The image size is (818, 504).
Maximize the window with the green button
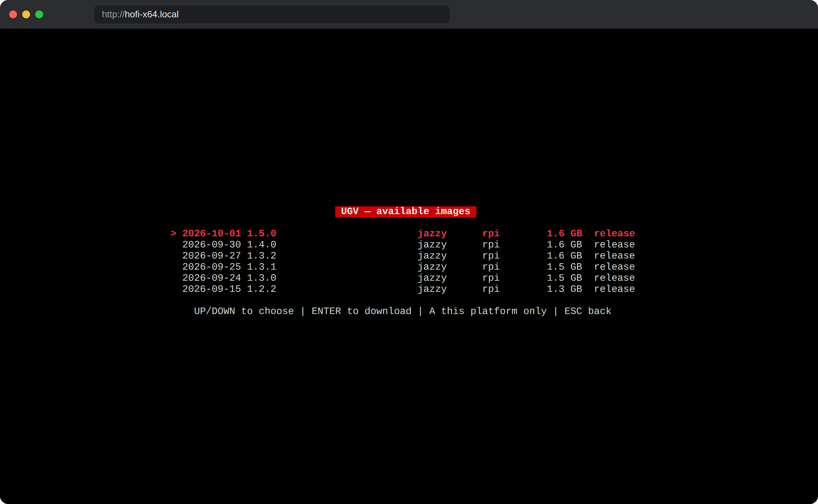40,14
